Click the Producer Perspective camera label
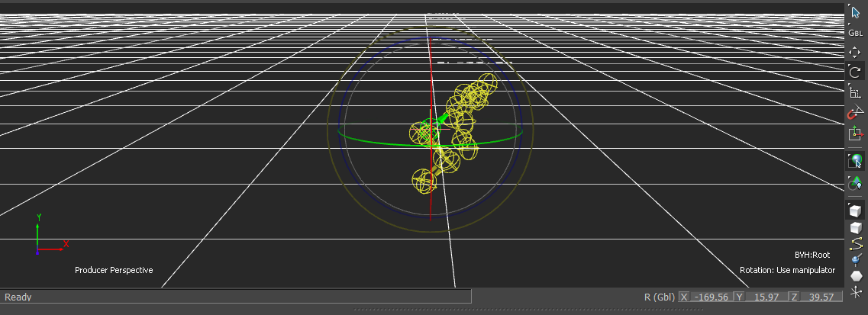The width and height of the screenshot is (868, 315). pyautogui.click(x=114, y=270)
